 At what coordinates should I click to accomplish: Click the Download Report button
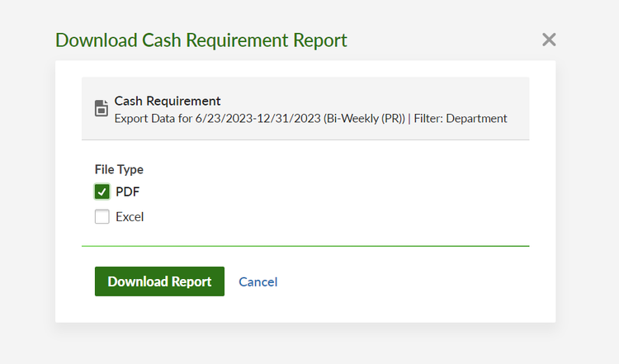click(159, 281)
